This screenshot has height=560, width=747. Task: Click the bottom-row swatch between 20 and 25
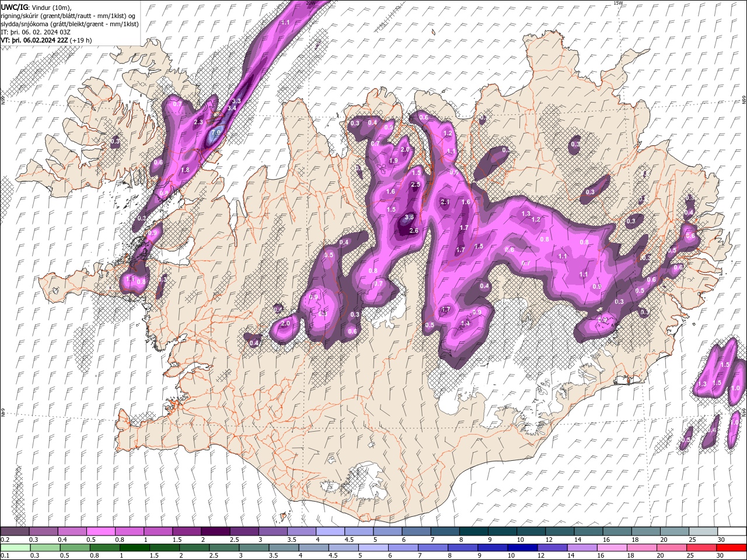pos(672,548)
